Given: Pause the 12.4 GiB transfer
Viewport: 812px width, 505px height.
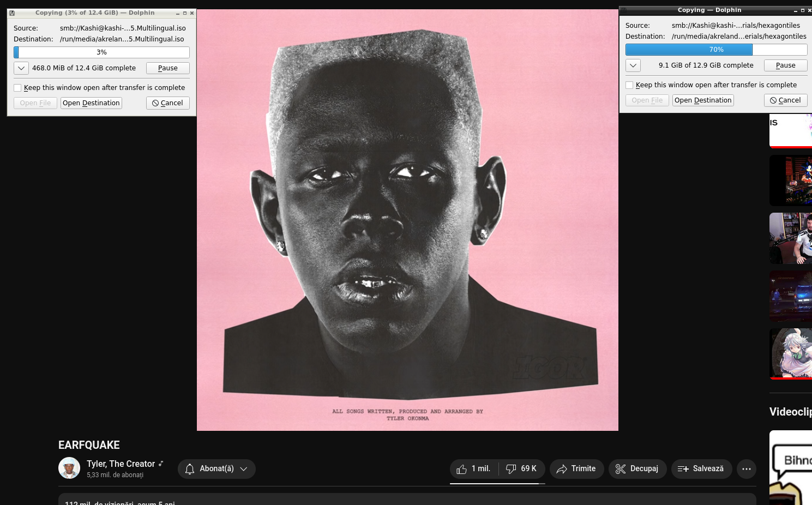Looking at the screenshot, I should [x=168, y=68].
